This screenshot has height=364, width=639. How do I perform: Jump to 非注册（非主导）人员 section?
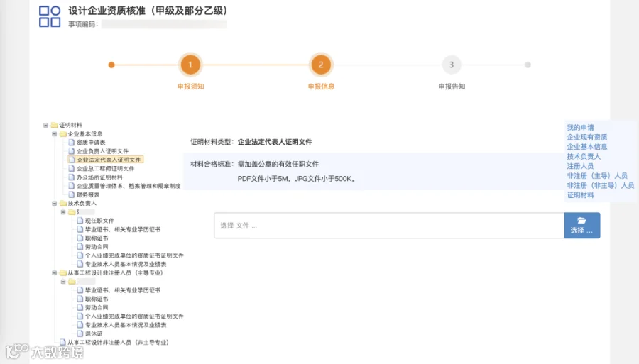point(600,185)
